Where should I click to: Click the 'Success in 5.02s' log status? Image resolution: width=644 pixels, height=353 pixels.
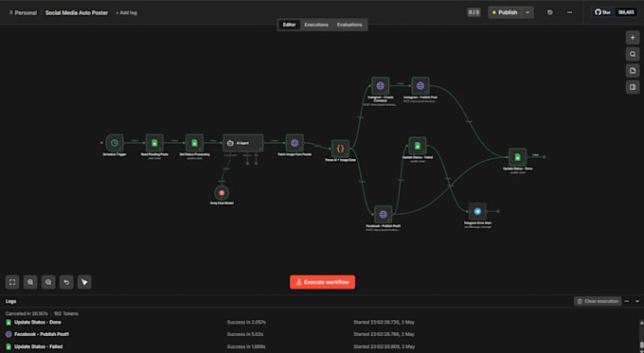tap(245, 334)
